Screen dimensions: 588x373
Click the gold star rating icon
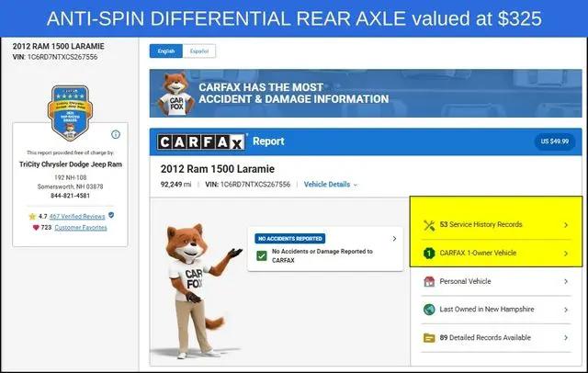[32, 216]
